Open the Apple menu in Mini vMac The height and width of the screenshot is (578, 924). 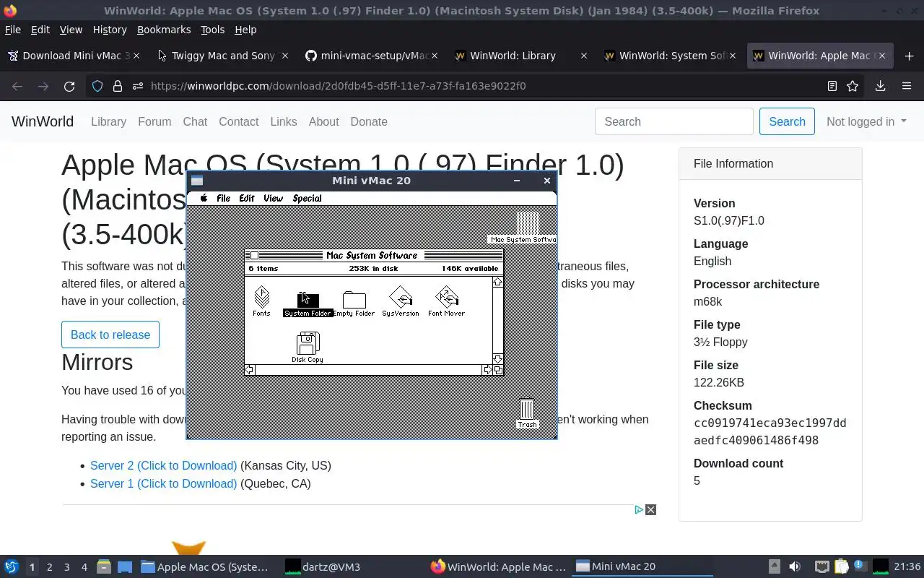tap(204, 198)
